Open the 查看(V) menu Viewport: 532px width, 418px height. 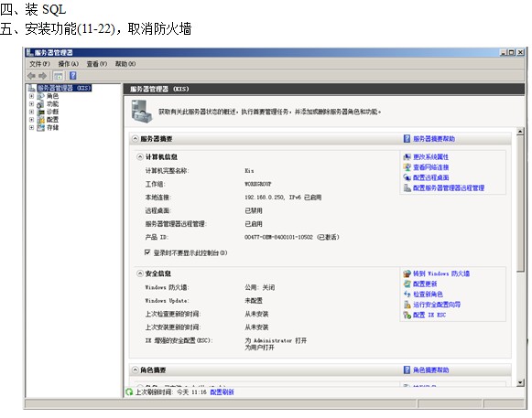[x=97, y=64]
